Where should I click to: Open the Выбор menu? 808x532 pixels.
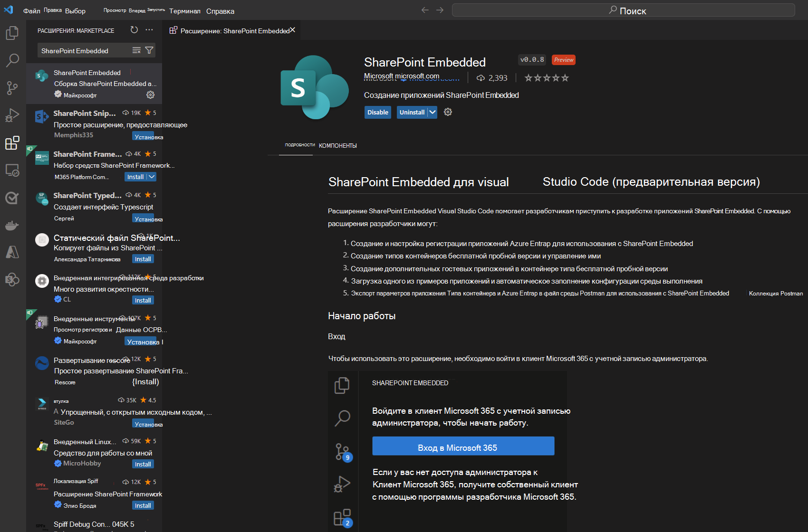click(75, 11)
